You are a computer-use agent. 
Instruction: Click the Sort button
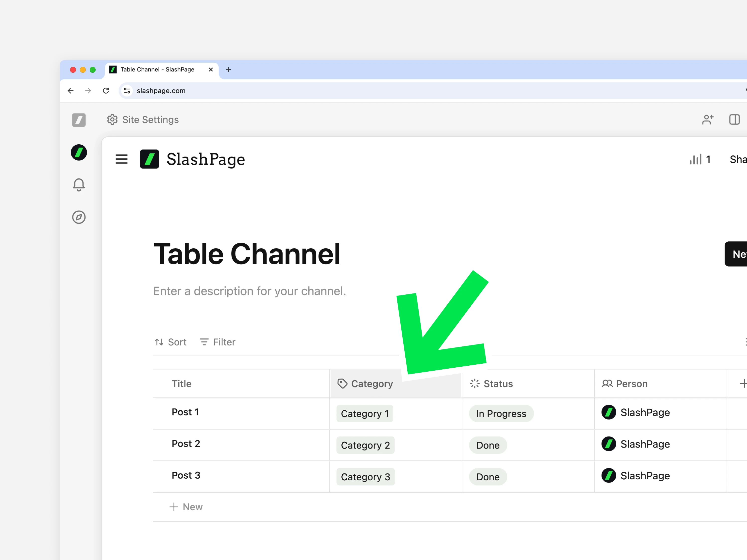click(x=170, y=342)
